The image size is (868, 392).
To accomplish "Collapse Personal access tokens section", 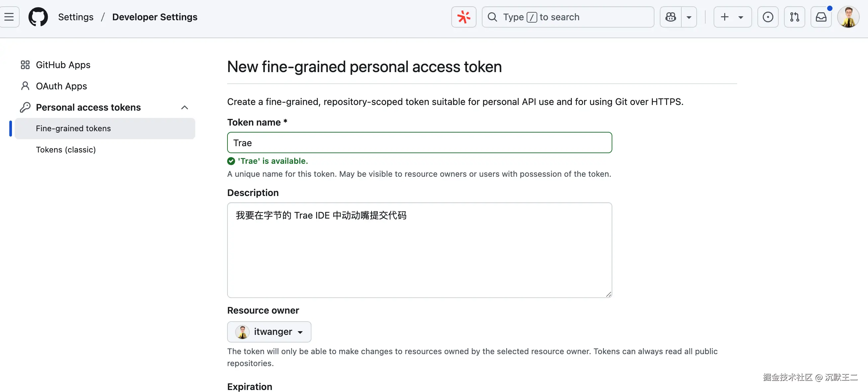I will click(x=184, y=107).
